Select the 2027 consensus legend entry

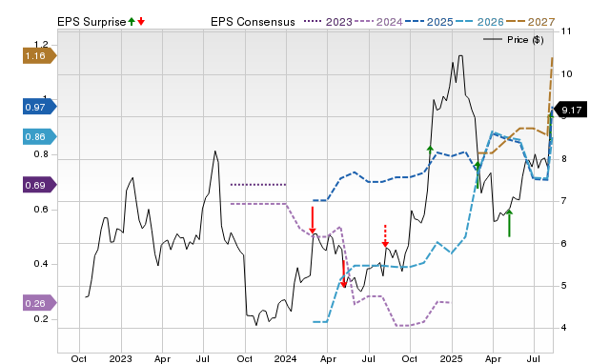point(530,22)
